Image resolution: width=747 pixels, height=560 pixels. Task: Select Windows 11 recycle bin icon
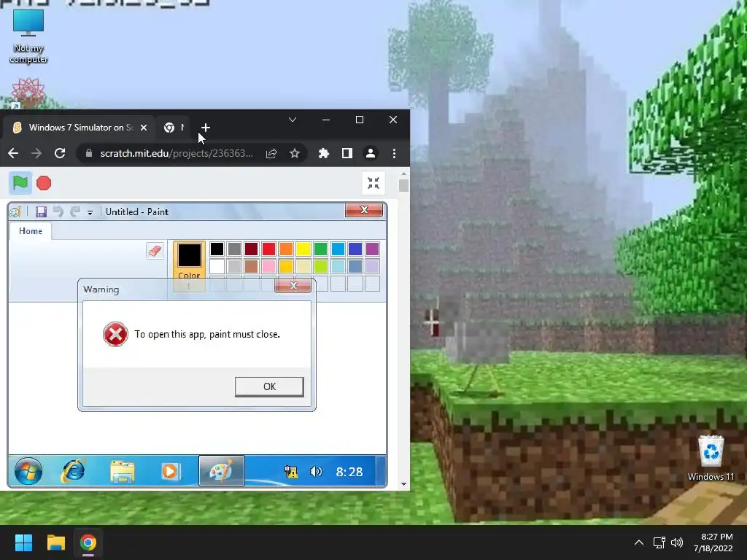[711, 458]
